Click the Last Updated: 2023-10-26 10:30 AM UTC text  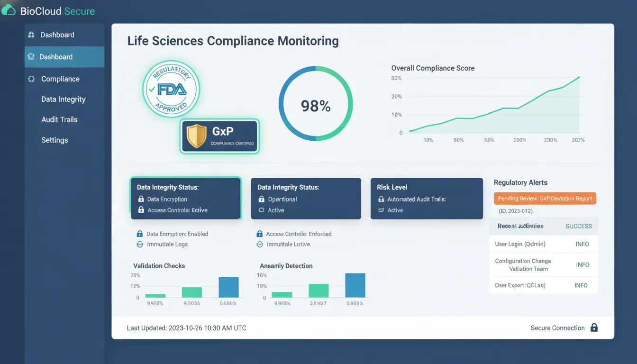pyautogui.click(x=186, y=328)
